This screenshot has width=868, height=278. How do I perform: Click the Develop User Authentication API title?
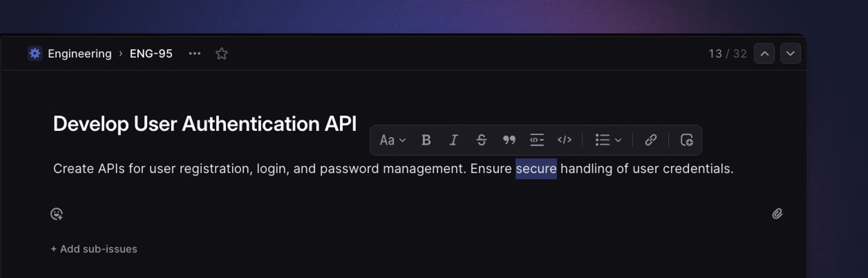[205, 124]
